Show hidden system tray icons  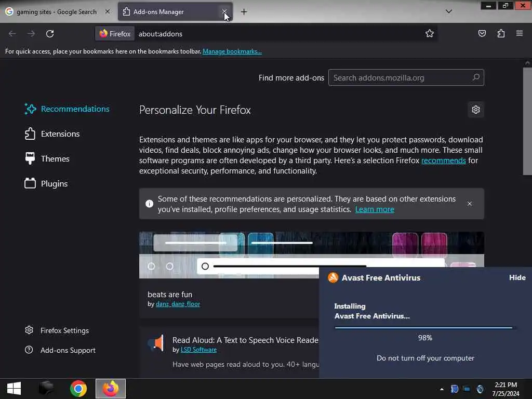pyautogui.click(x=442, y=389)
